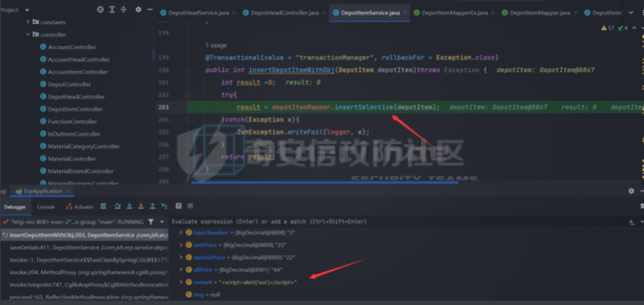Image resolution: width=644 pixels, height=305 pixels.
Task: Click the Run to Cursor icon
Action: click(164, 206)
